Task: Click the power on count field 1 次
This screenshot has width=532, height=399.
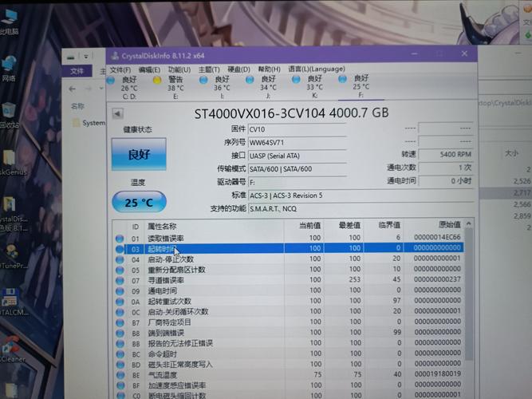Action: click(x=446, y=168)
